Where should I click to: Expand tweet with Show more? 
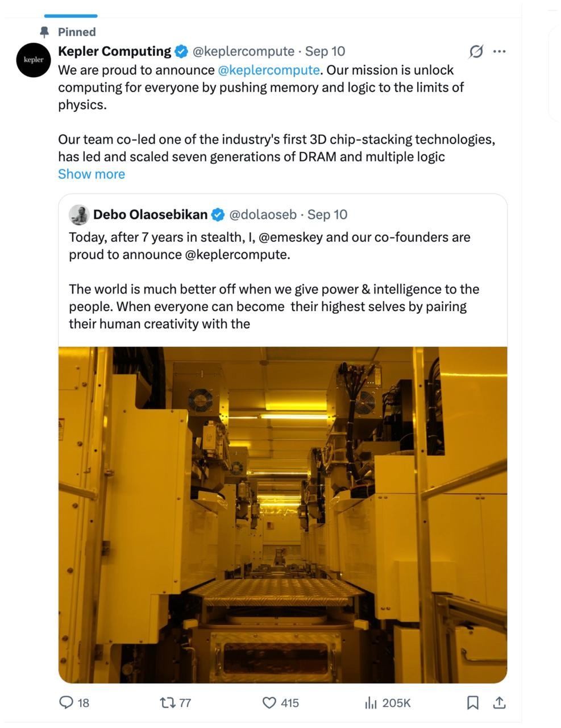[92, 174]
